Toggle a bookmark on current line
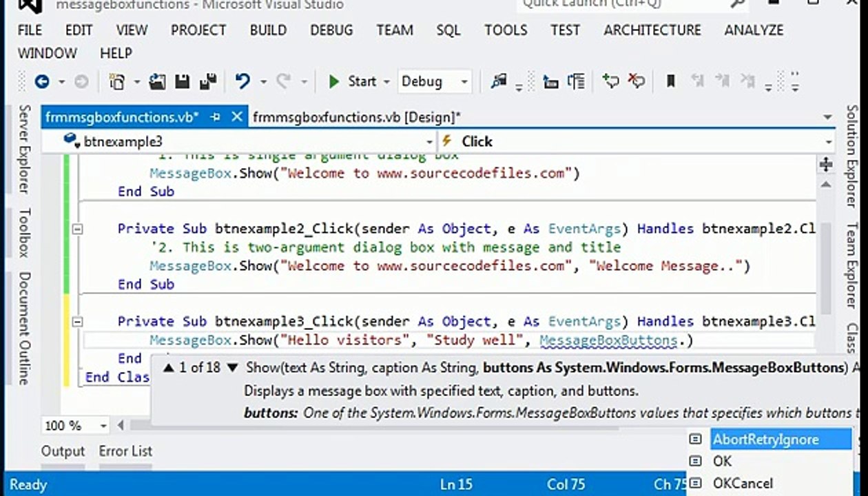 coord(670,82)
